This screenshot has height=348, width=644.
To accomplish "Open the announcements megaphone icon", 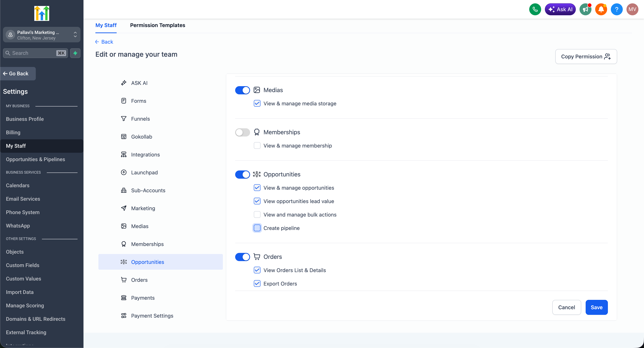I will tap(585, 10).
